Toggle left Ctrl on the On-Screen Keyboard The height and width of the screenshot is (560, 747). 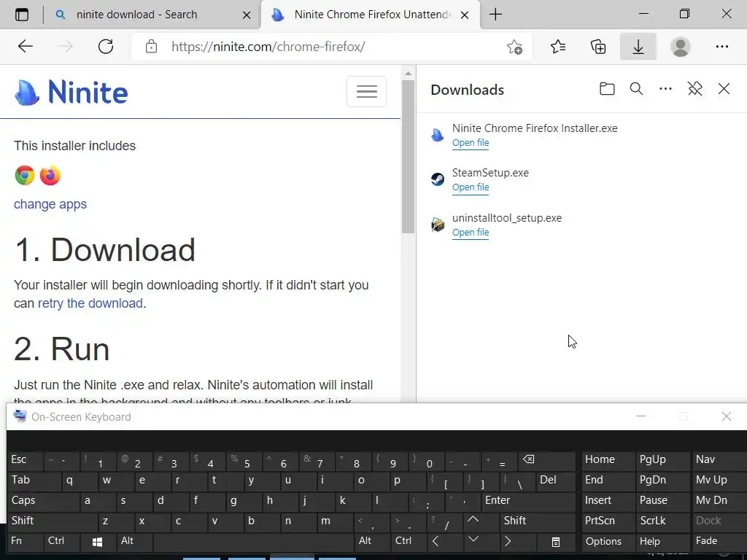tap(62, 542)
